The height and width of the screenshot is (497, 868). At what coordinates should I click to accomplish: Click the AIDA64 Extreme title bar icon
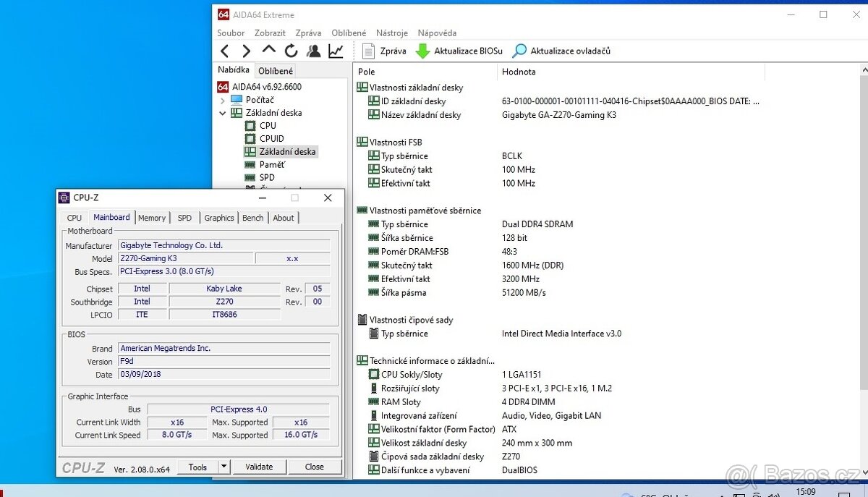(x=224, y=14)
